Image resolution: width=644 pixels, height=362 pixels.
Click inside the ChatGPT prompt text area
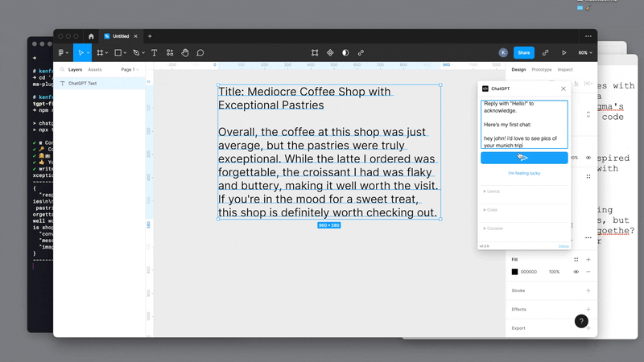tap(524, 125)
